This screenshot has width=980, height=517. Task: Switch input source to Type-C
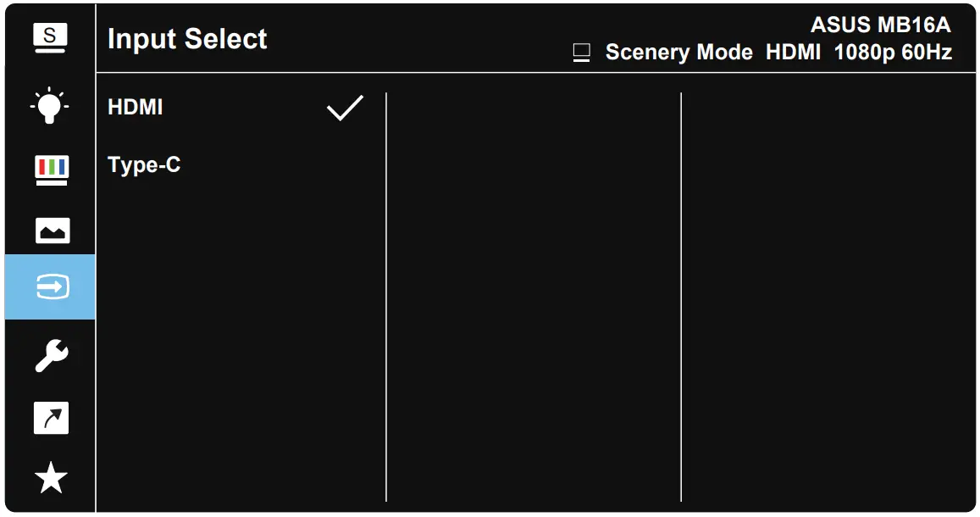click(x=144, y=165)
